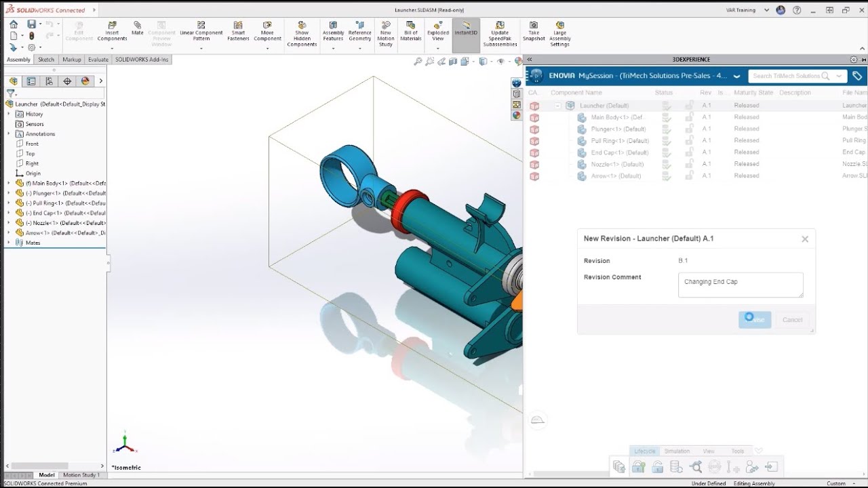
Task: Click the tag icon in ENOVIA header
Action: pos(857,76)
